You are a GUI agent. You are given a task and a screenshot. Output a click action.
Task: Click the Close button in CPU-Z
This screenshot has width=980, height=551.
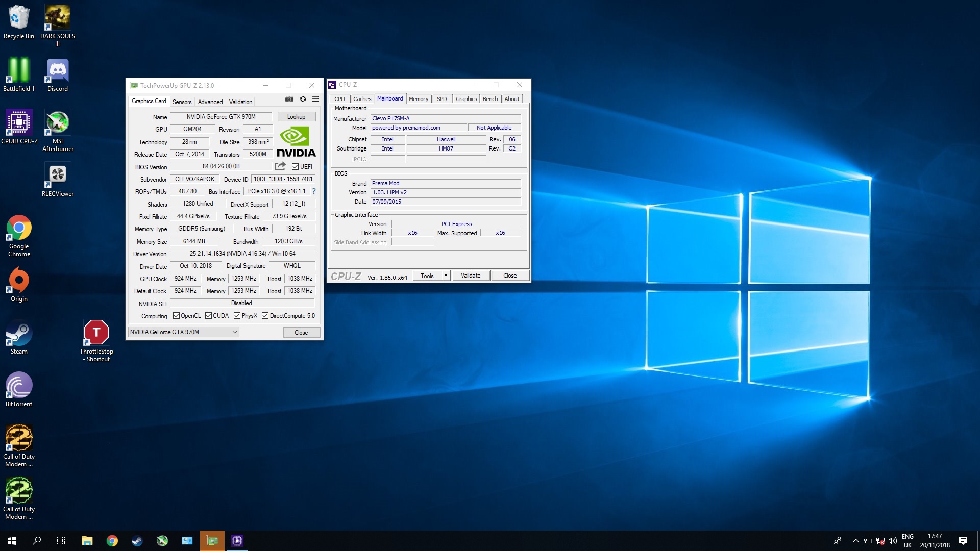tap(510, 275)
